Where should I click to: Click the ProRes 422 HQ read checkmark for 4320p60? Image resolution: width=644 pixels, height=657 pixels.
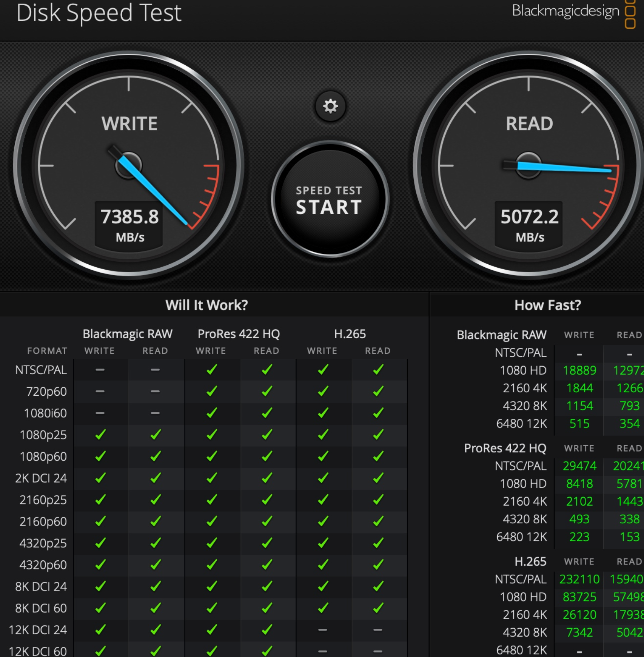267,564
